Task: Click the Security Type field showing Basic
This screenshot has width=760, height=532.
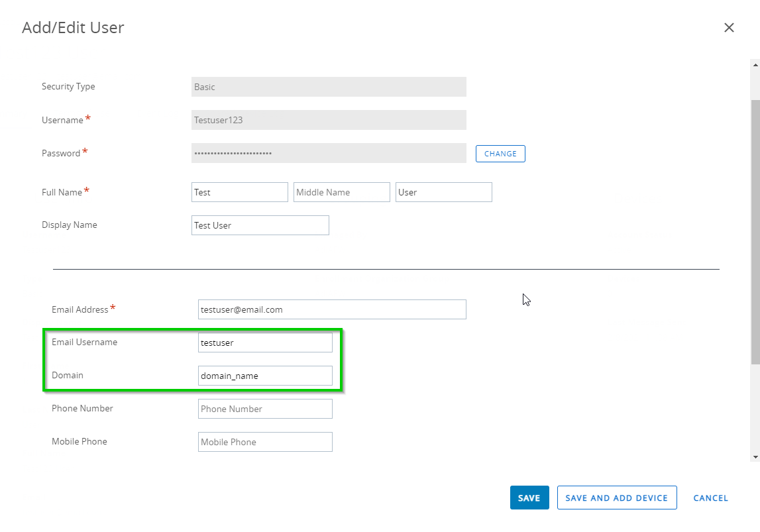Action: tap(329, 87)
